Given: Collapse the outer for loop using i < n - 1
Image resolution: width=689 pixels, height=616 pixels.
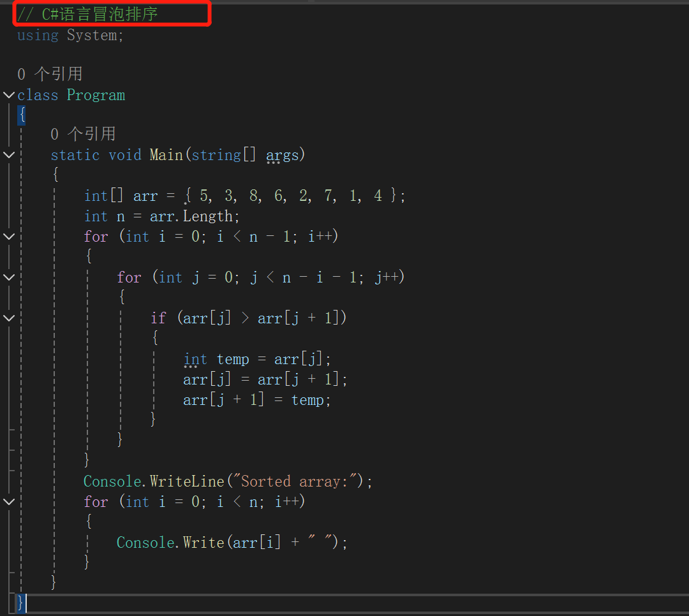Looking at the screenshot, I should 8,237.
